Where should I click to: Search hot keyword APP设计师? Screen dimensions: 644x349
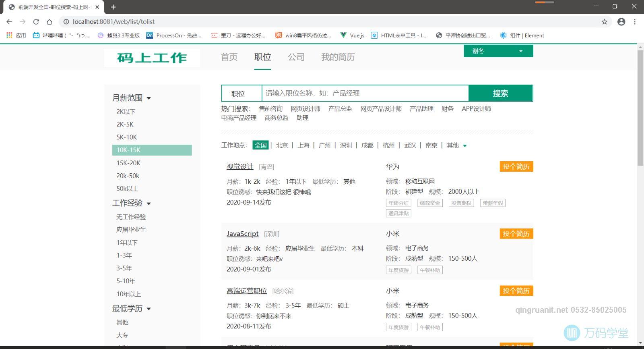click(476, 109)
